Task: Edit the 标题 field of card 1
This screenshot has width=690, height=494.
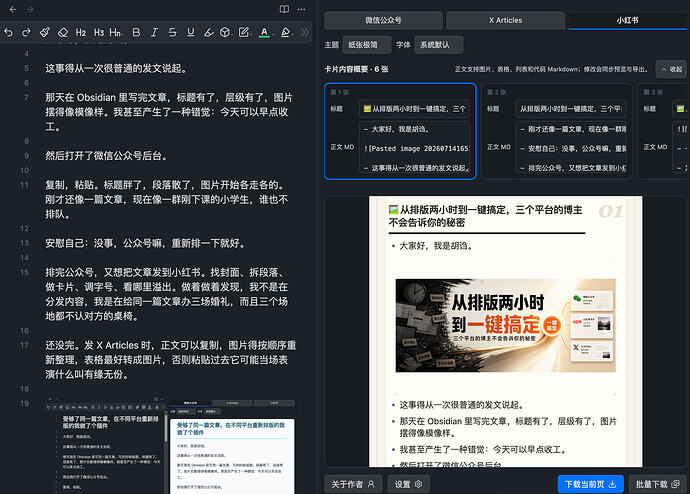Action: coord(415,109)
